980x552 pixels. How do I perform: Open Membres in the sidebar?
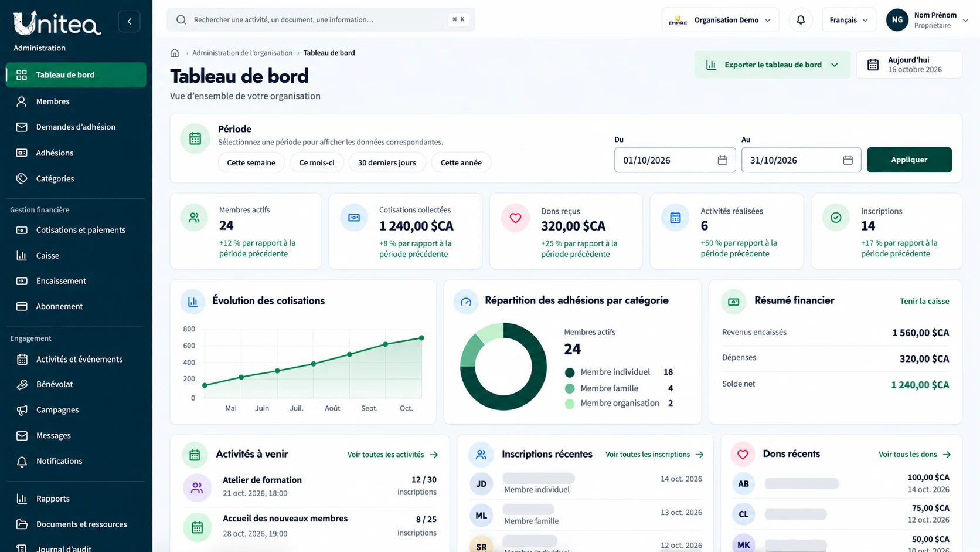pyautogui.click(x=76, y=101)
